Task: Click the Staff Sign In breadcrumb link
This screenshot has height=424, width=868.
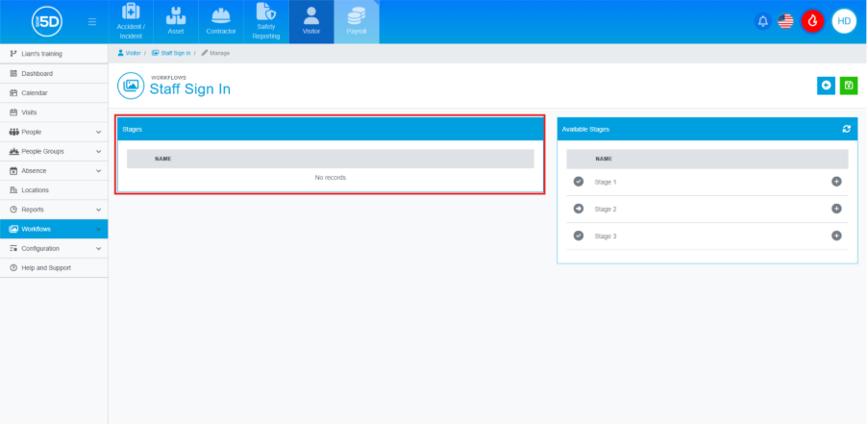Action: (175, 53)
